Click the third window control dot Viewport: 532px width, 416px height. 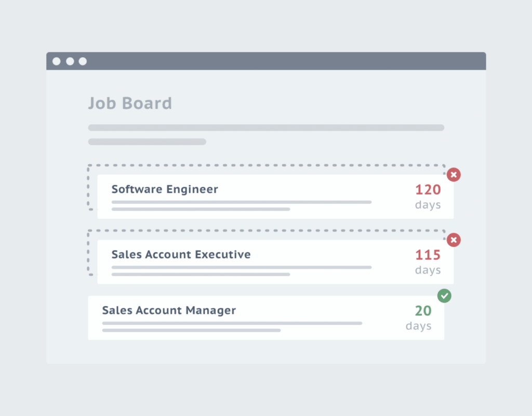pos(83,61)
